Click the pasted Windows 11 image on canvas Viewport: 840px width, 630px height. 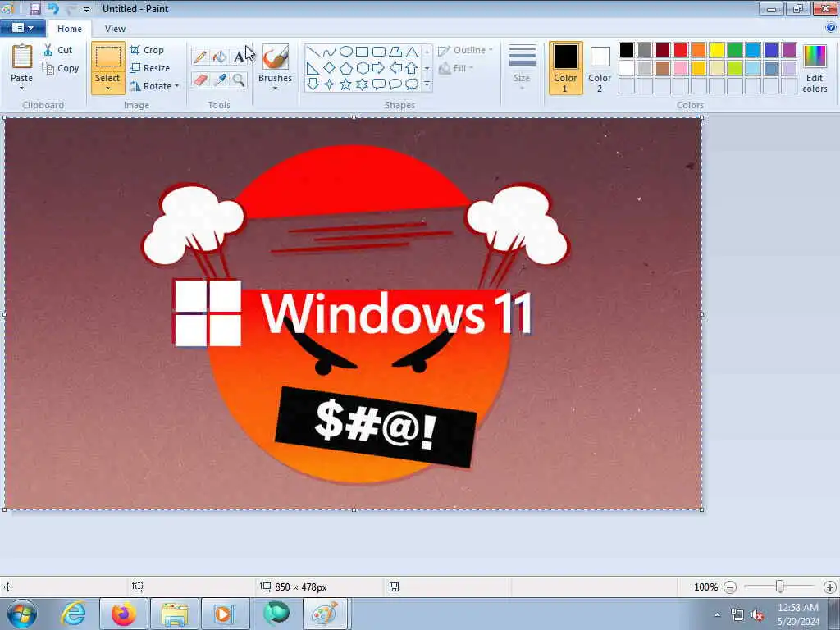coord(354,314)
